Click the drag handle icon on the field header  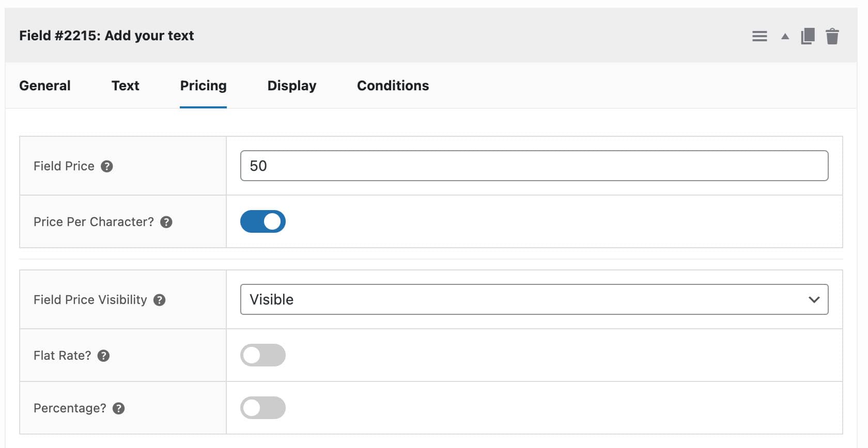tap(760, 36)
